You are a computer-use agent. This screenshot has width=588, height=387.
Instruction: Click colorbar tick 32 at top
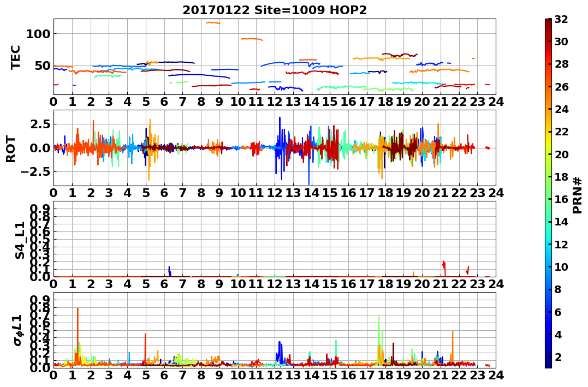click(x=561, y=19)
